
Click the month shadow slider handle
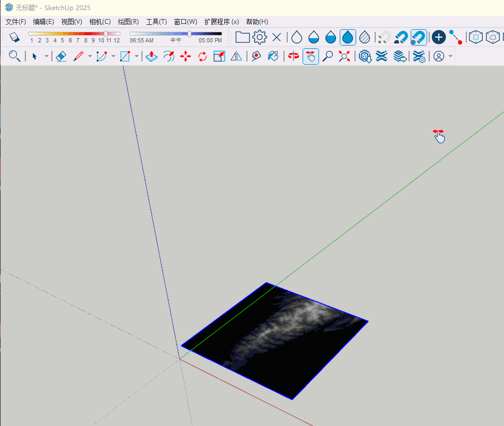click(x=106, y=33)
